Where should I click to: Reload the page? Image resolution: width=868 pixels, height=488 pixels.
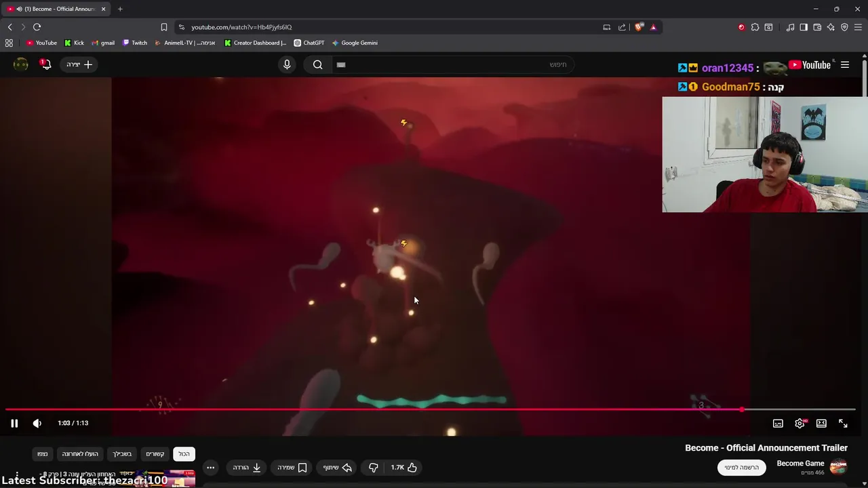click(37, 27)
